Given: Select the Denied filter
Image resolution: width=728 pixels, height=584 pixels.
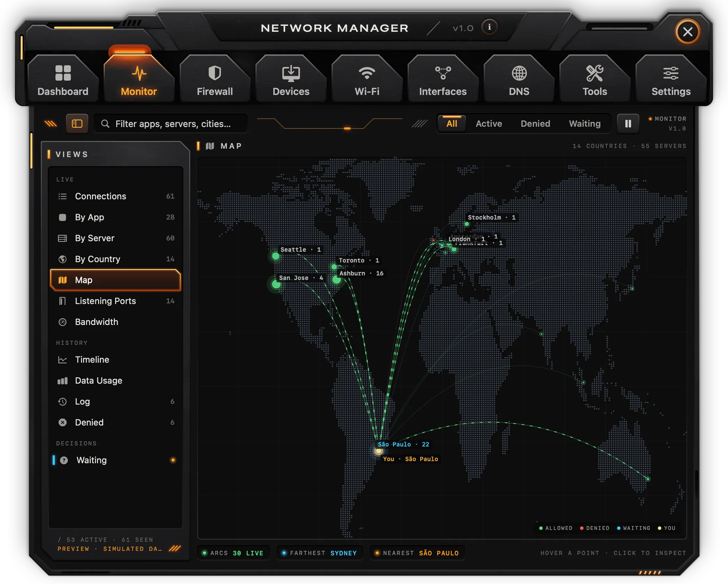Looking at the screenshot, I should (535, 124).
